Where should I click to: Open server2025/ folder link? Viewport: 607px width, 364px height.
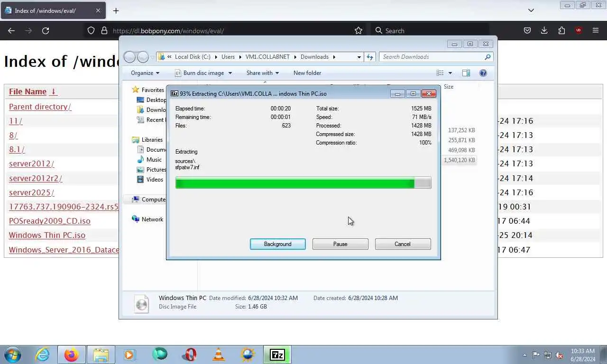(x=31, y=192)
